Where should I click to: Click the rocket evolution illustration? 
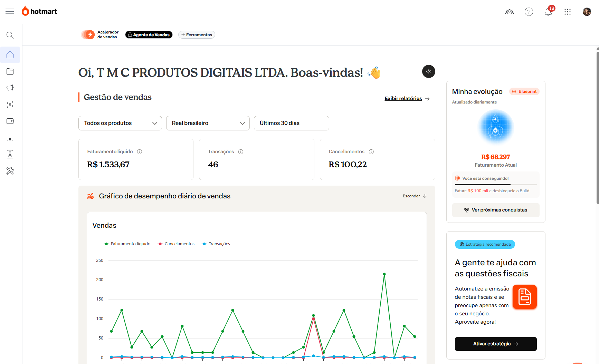[x=495, y=127]
